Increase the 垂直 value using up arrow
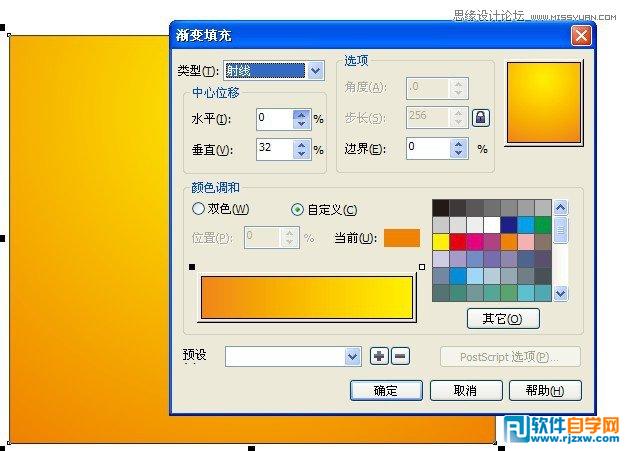The width and height of the screenshot is (627, 451). pos(302,144)
